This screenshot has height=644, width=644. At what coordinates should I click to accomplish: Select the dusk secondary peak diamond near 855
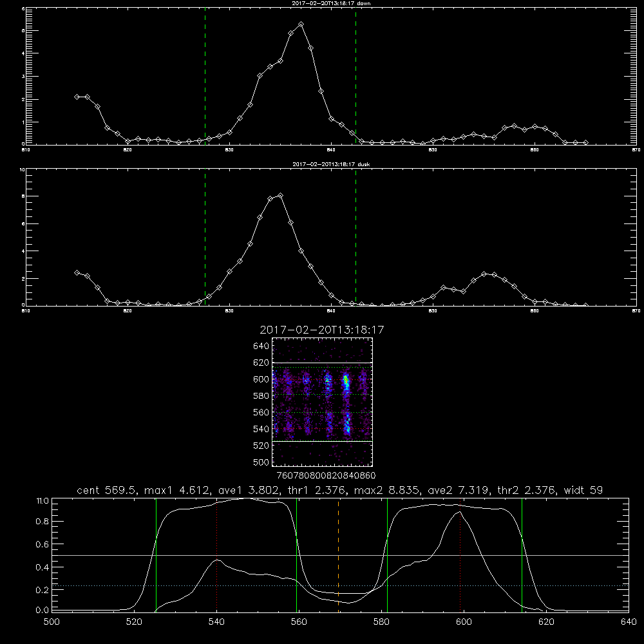click(484, 274)
